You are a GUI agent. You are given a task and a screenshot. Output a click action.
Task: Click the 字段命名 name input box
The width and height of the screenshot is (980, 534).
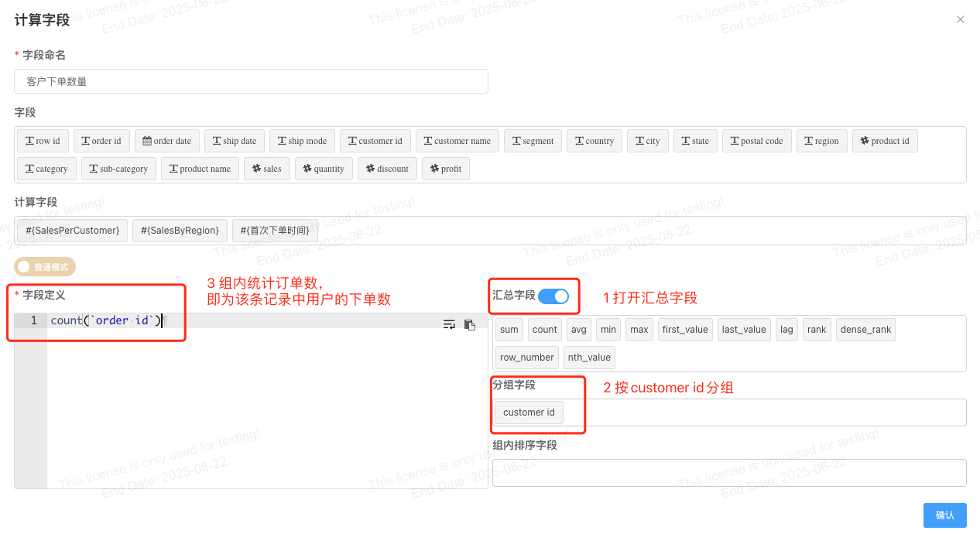tap(251, 81)
